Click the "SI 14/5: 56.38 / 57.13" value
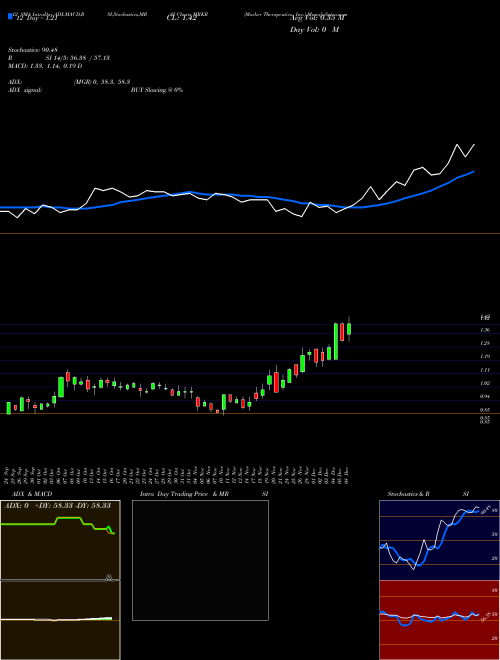500x660 pixels. [78, 58]
